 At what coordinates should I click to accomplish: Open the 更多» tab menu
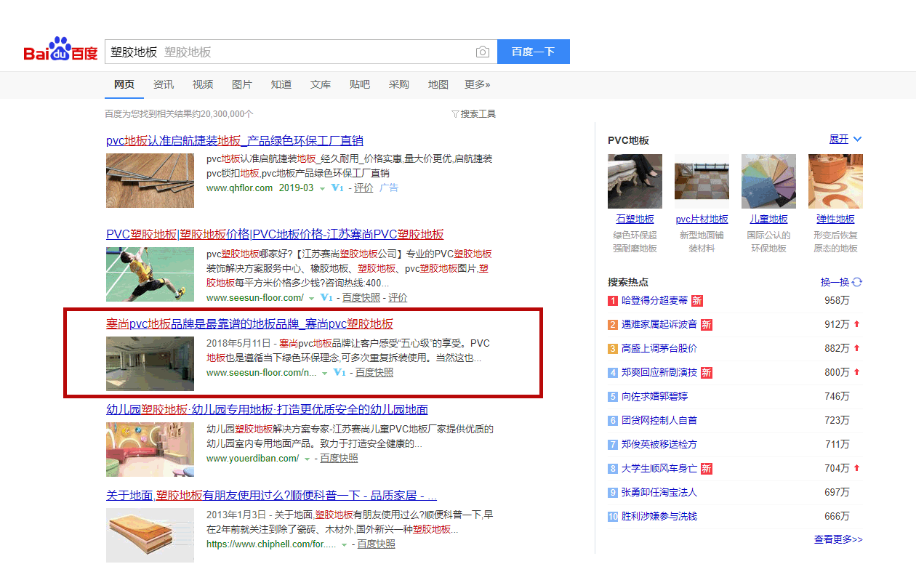tap(478, 84)
